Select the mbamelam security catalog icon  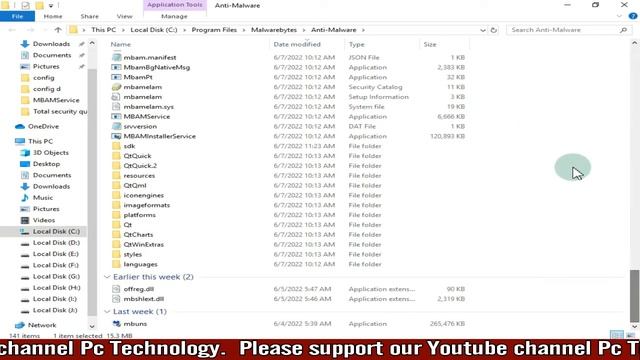tap(116, 87)
